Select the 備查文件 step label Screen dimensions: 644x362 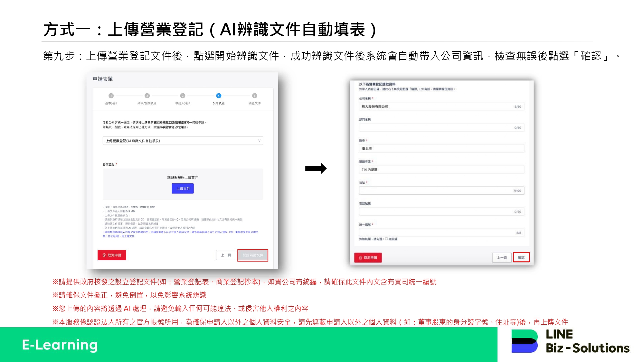tap(254, 103)
